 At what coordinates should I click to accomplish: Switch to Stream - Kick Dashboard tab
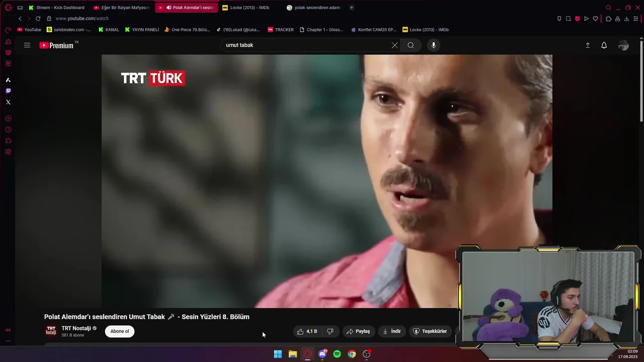[56, 8]
